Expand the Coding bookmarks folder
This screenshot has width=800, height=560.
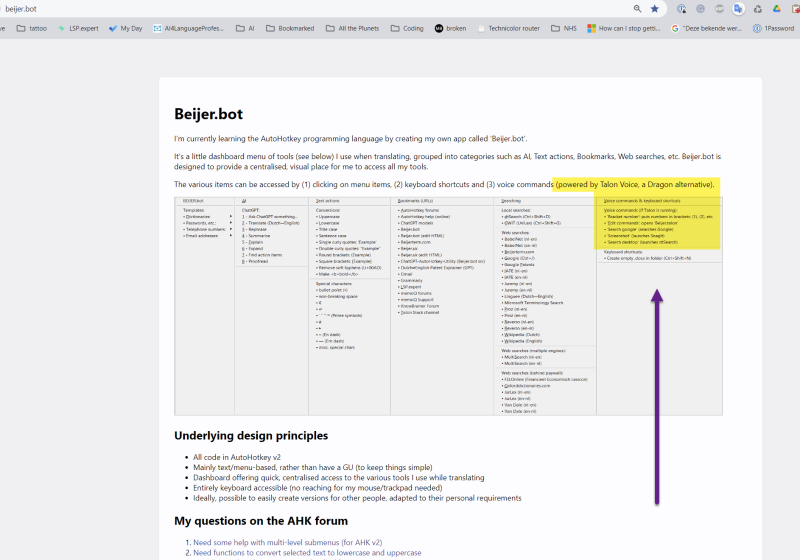click(x=407, y=29)
